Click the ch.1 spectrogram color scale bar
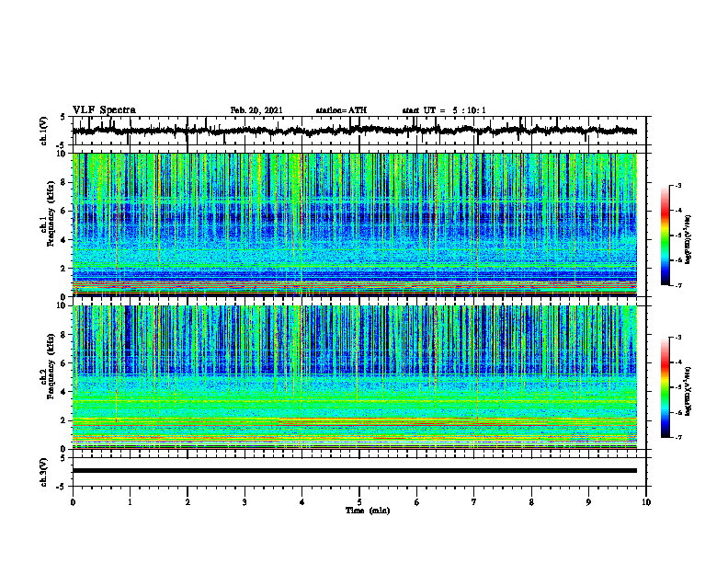This screenshot has height=563, width=728. point(665,236)
